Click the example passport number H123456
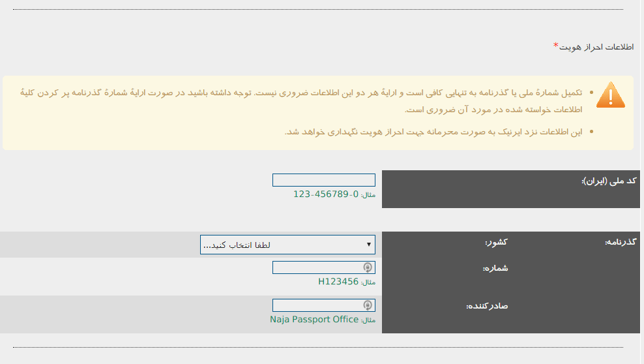The height and width of the screenshot is (364, 644). pyautogui.click(x=338, y=282)
